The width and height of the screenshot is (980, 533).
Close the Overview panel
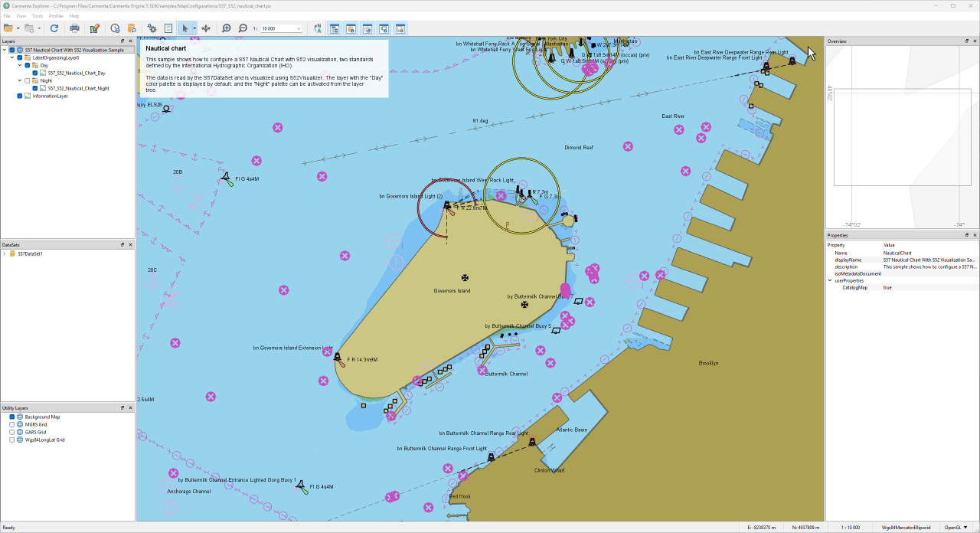click(x=973, y=41)
